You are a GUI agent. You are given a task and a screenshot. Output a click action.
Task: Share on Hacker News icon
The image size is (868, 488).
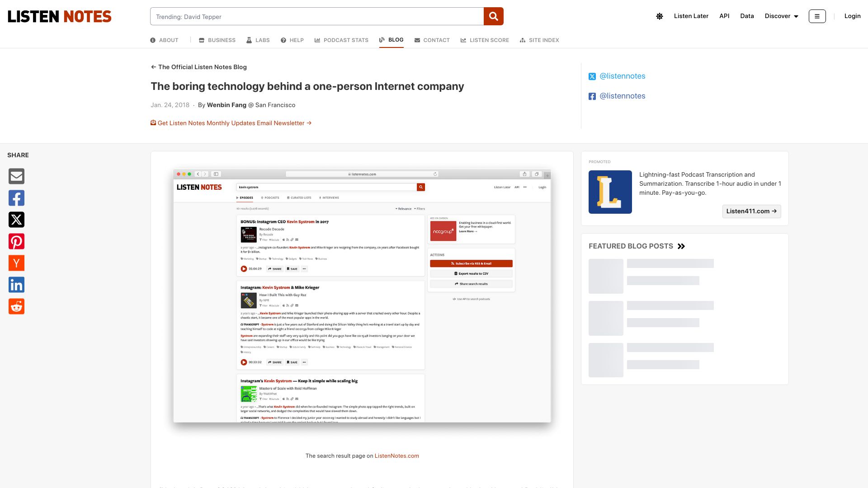[x=16, y=263]
